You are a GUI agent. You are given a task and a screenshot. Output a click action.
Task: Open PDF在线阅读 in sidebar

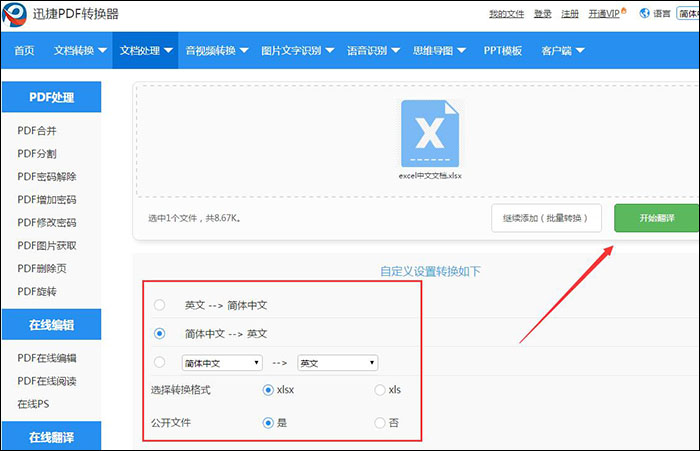point(47,381)
